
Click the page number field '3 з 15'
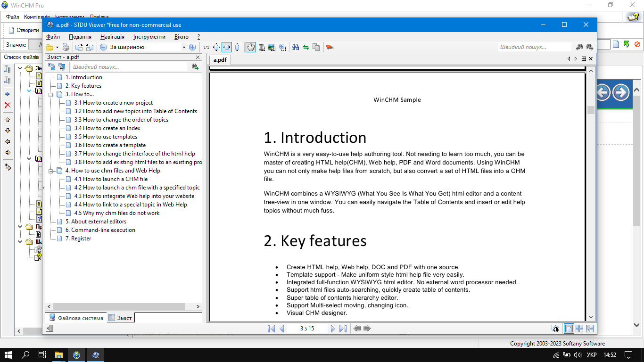(307, 329)
